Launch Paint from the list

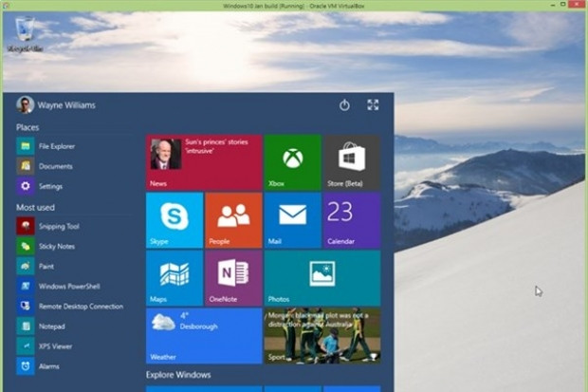(26, 266)
